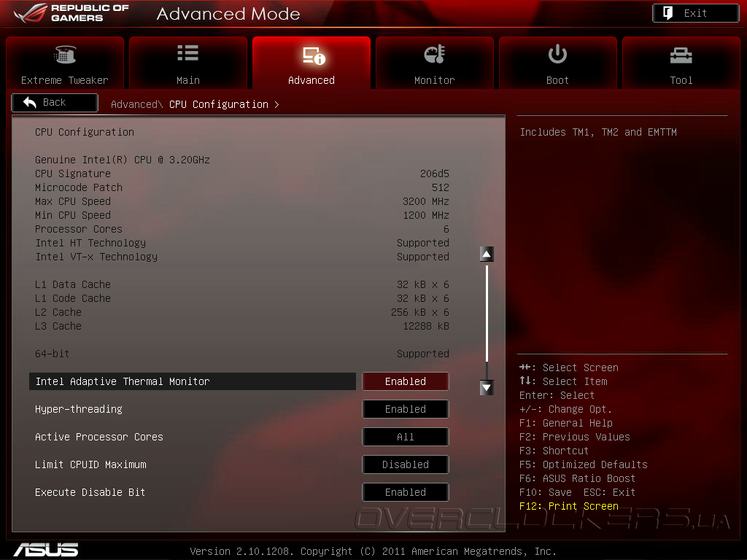
Task: Open the Monitor tab
Action: pos(435,63)
